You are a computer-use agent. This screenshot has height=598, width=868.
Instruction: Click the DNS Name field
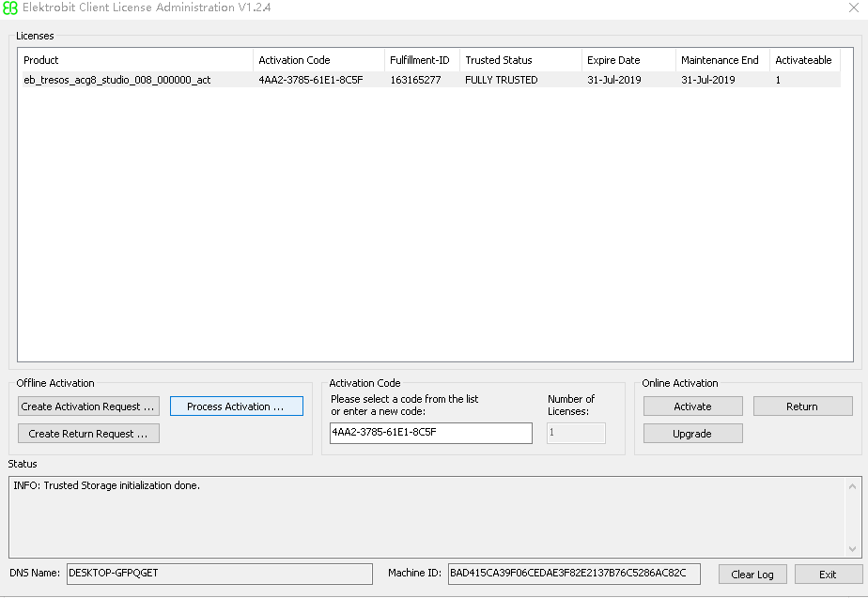[219, 574]
